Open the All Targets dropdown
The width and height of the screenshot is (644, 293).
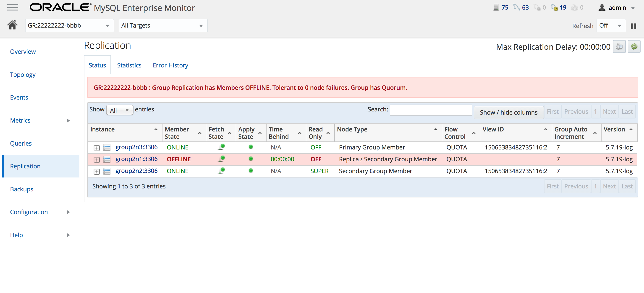163,26
